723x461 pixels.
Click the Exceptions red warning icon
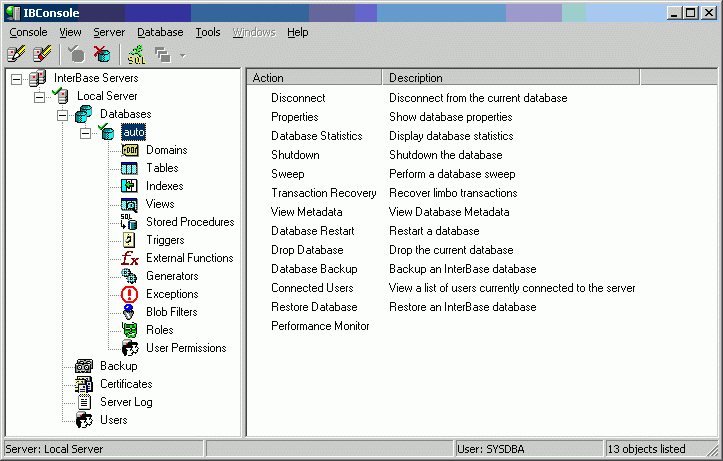(130, 294)
